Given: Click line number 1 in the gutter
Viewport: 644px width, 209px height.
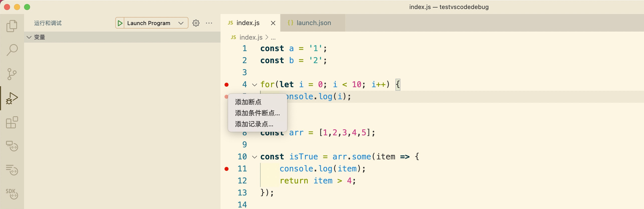Looking at the screenshot, I should click(245, 48).
